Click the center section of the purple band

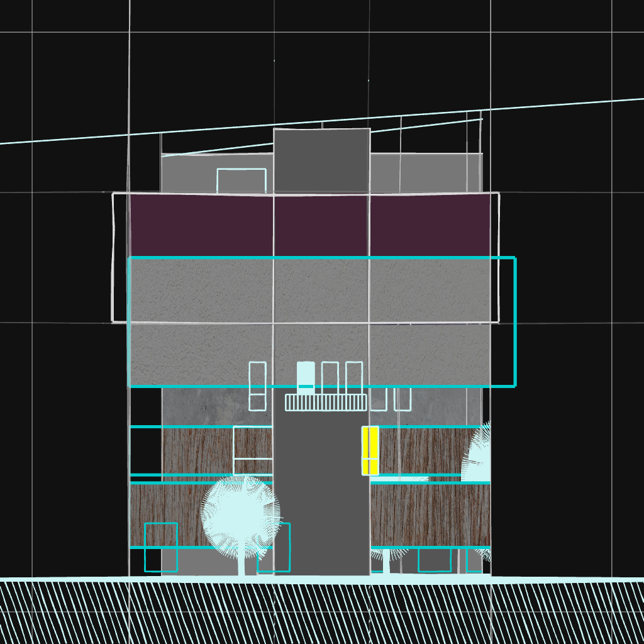pyautogui.click(x=321, y=225)
